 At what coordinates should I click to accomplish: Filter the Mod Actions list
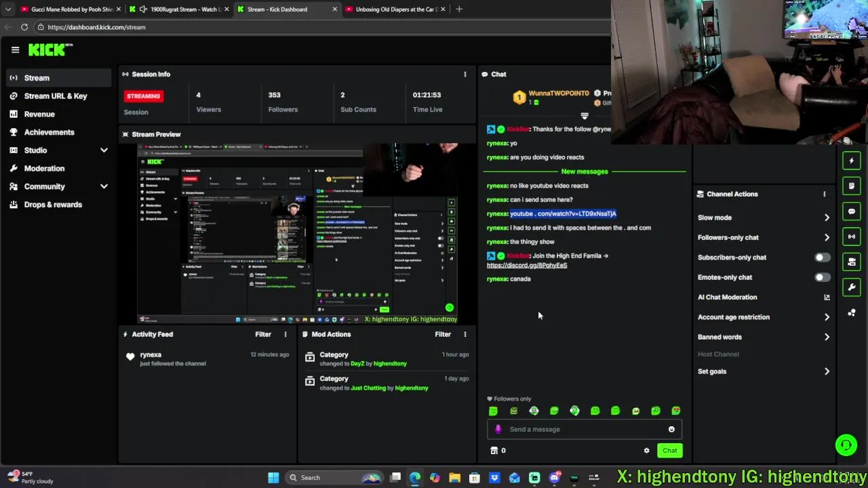tap(443, 334)
